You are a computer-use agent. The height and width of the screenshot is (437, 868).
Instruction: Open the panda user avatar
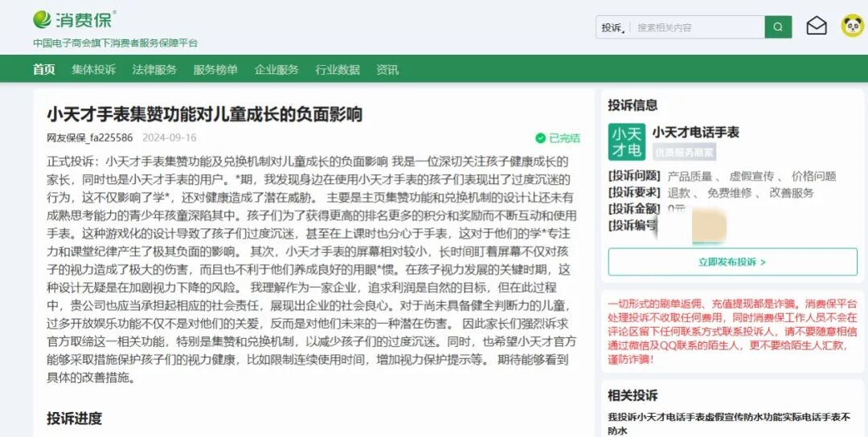point(852,27)
